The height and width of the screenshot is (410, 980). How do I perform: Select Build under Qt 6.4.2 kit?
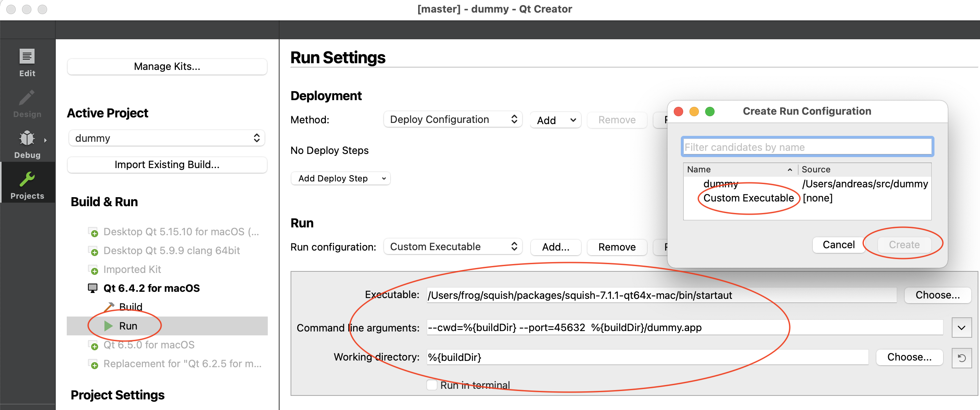point(130,306)
